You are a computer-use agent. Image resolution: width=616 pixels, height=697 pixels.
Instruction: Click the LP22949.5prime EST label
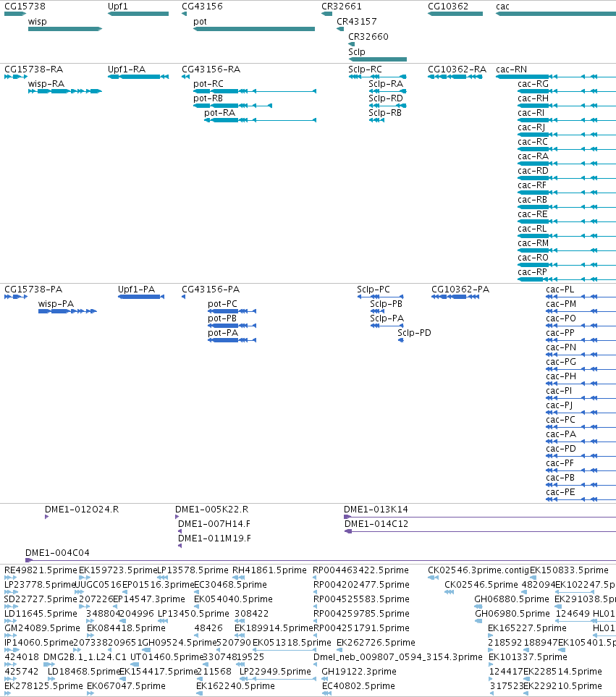276,672
